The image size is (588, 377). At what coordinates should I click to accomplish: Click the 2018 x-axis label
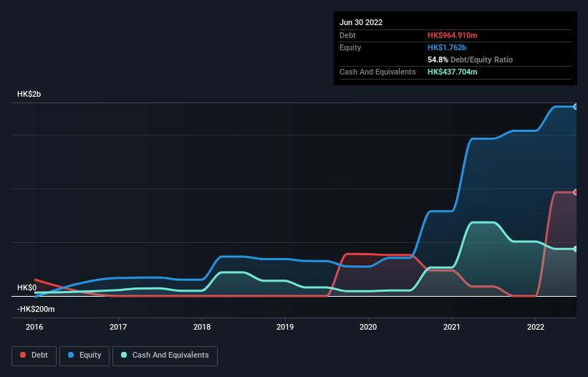(x=202, y=327)
